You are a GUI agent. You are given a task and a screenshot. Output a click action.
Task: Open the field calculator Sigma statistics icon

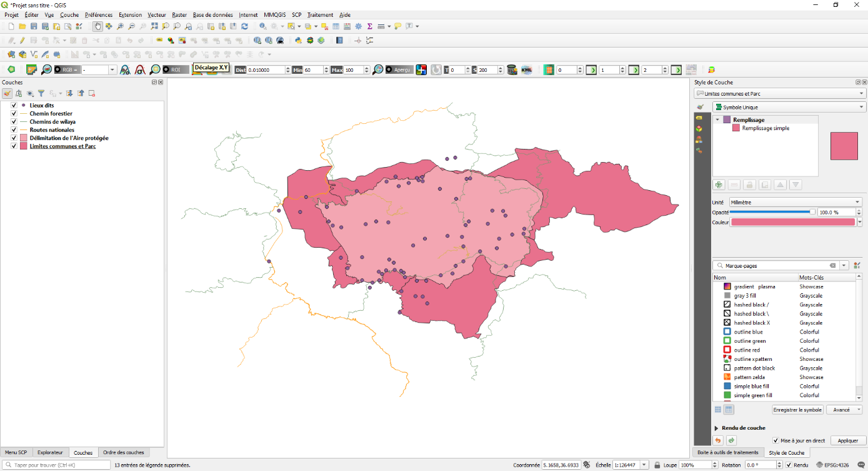(x=369, y=26)
